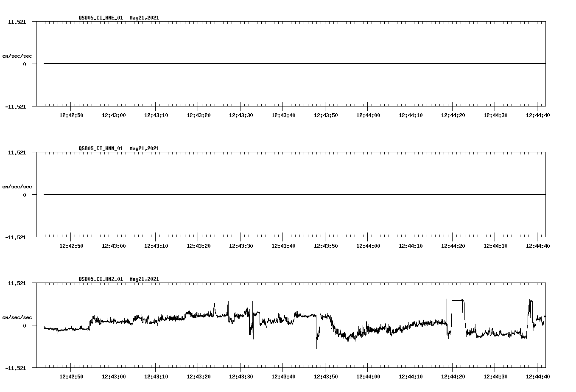Select the 12:43:30 tick label on top axis
576x392 pixels.
click(x=240, y=115)
